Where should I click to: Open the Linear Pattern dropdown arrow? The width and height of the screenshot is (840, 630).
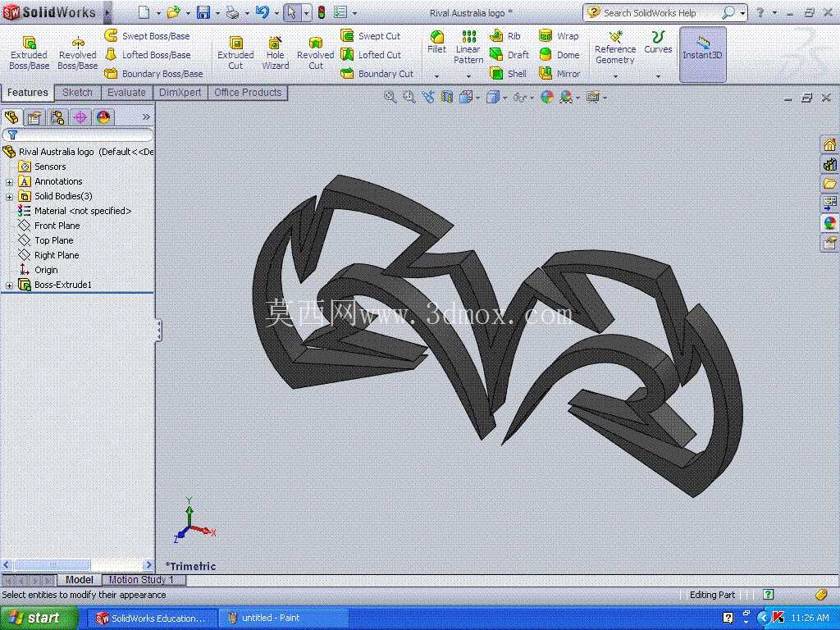468,76
